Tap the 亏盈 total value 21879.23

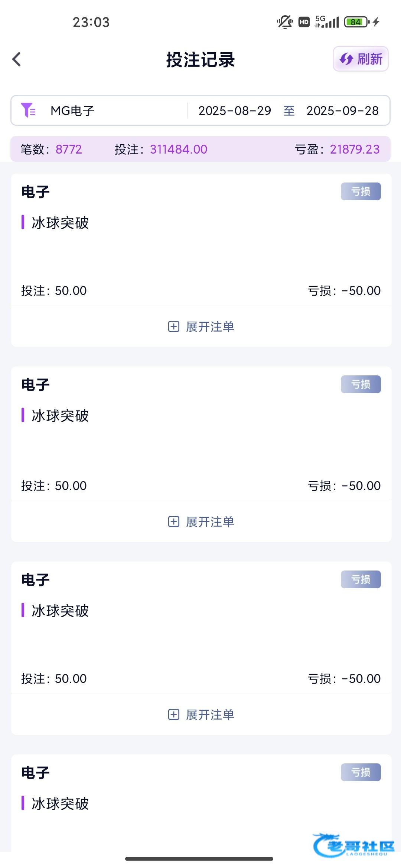(x=355, y=149)
